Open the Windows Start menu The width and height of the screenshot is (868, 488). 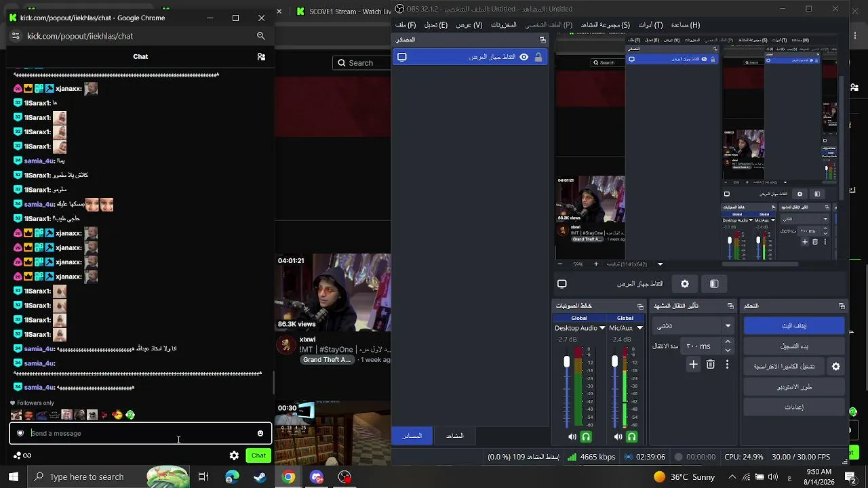[x=14, y=477]
